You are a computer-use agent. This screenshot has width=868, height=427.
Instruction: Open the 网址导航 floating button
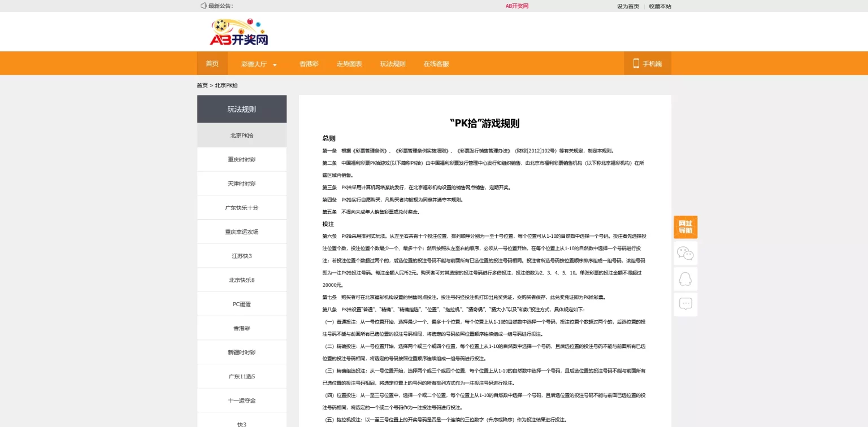pos(685,227)
